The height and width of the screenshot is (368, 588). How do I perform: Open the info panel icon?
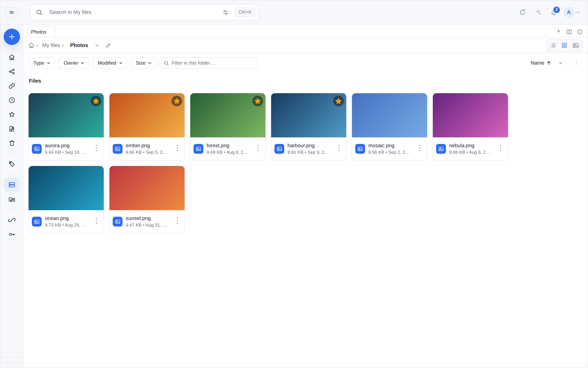580,32
